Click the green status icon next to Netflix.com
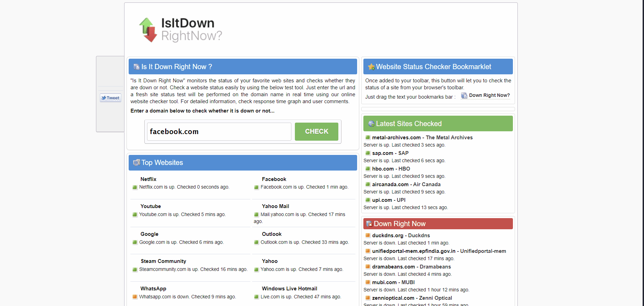This screenshot has width=644, height=306. pyautogui.click(x=135, y=187)
